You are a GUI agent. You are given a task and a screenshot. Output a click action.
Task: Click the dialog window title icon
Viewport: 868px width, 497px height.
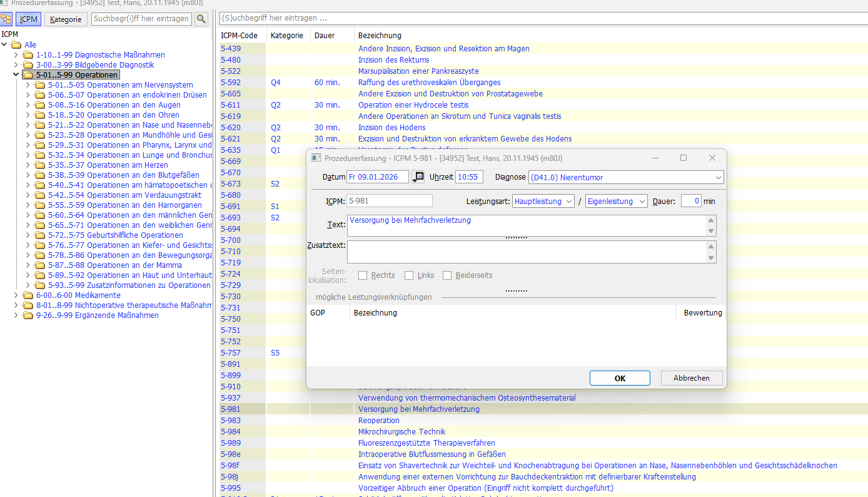coord(316,158)
